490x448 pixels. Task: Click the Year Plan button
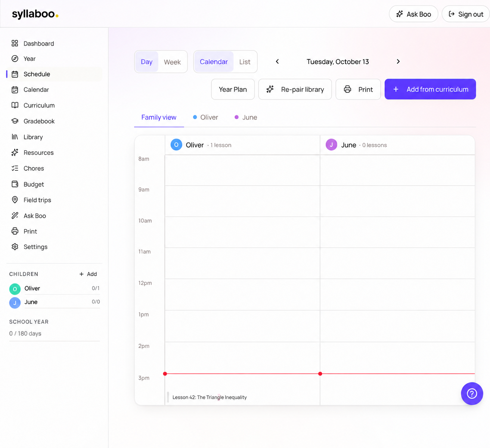pyautogui.click(x=233, y=89)
